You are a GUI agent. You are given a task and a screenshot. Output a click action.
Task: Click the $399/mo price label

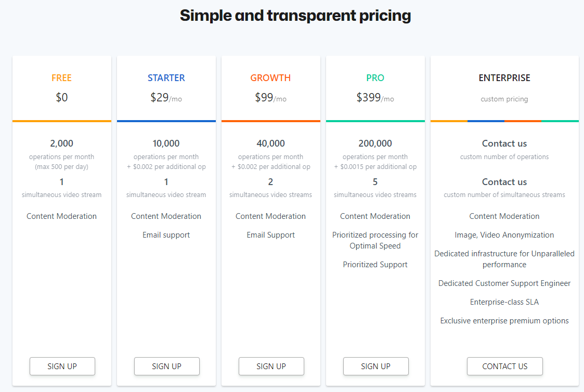pyautogui.click(x=375, y=97)
